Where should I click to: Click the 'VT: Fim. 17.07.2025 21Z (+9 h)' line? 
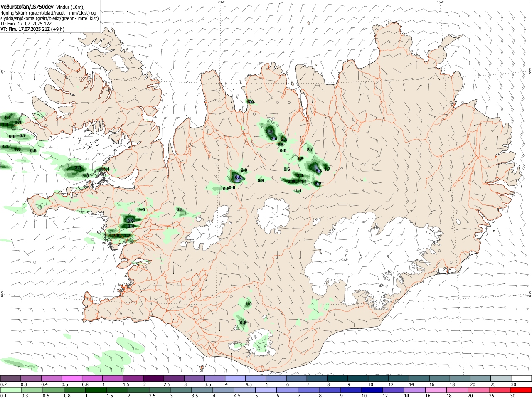point(32,29)
